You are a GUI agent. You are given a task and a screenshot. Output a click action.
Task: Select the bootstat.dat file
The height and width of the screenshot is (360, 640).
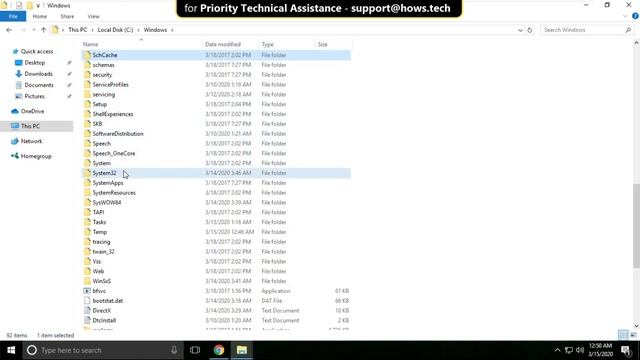[107, 301]
